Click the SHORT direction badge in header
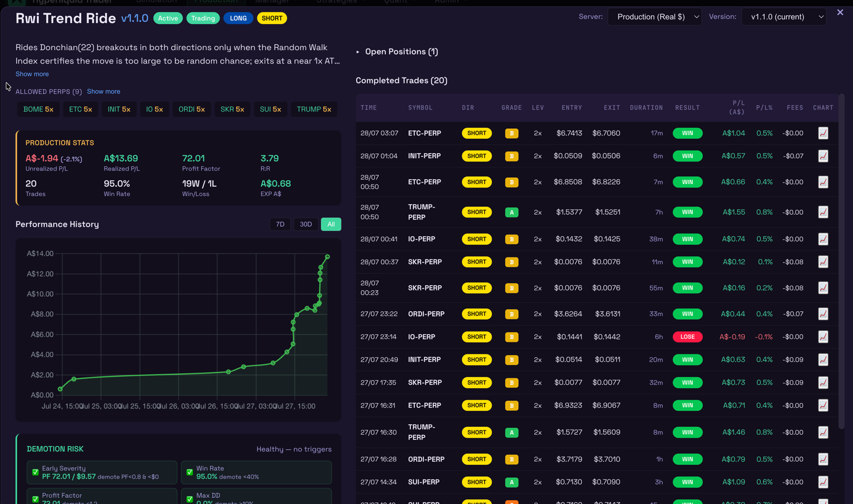 pos(272,18)
